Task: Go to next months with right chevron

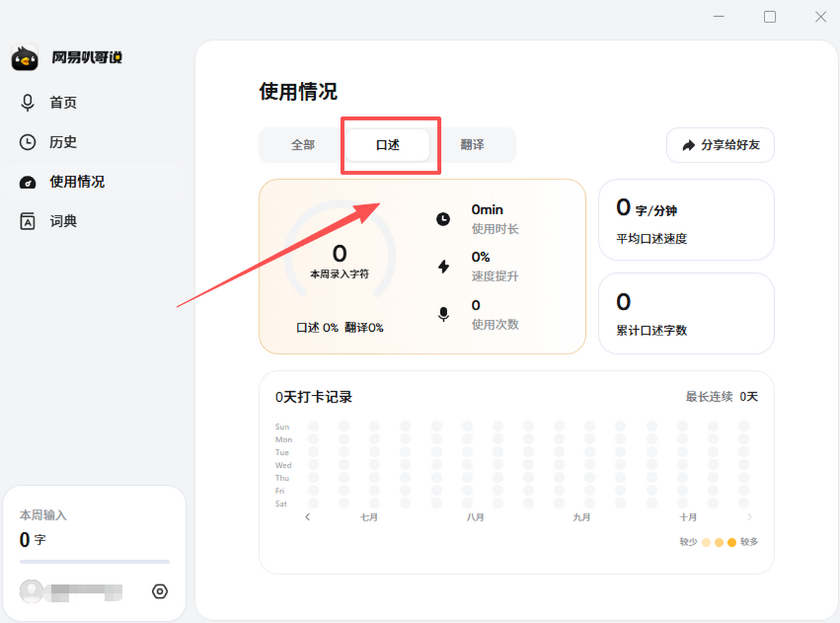Action: click(750, 517)
